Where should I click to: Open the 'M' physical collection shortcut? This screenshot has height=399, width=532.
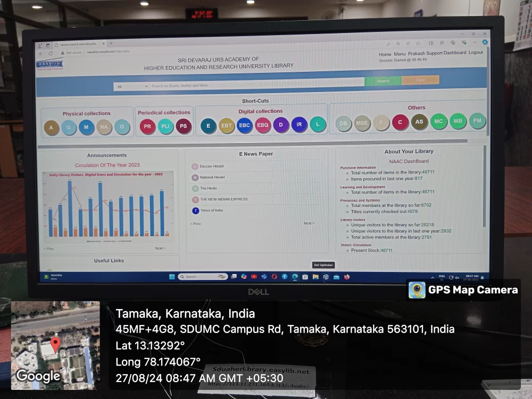pos(86,127)
